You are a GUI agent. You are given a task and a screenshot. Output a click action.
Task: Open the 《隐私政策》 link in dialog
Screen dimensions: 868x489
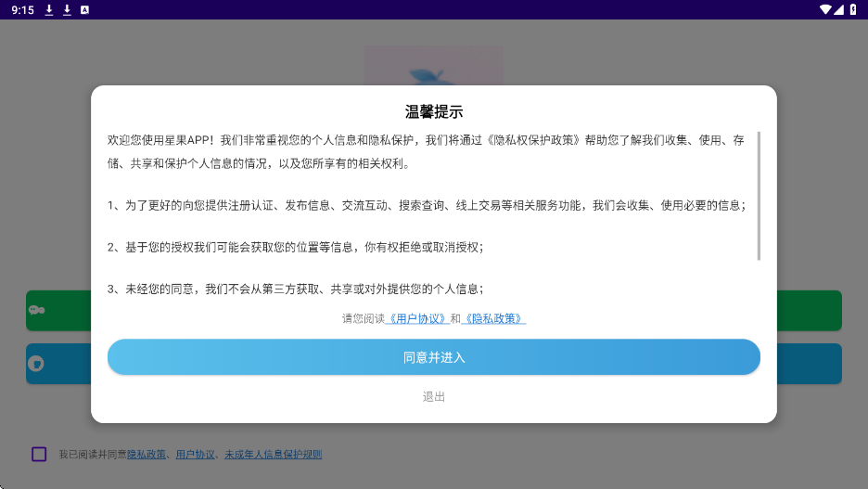click(x=493, y=318)
